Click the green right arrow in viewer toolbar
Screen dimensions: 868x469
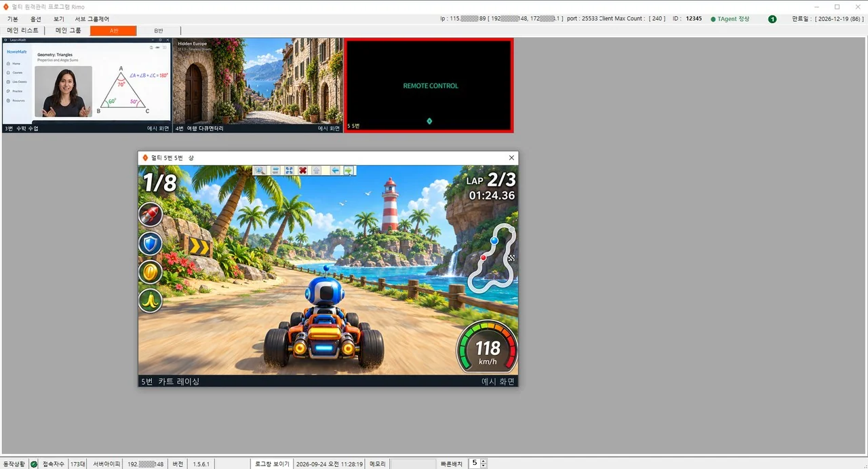[349, 170]
